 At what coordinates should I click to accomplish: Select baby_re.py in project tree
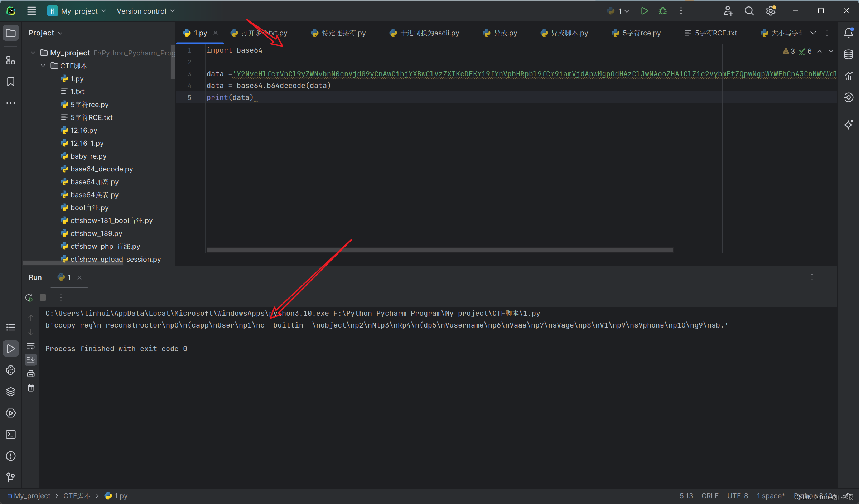point(88,156)
